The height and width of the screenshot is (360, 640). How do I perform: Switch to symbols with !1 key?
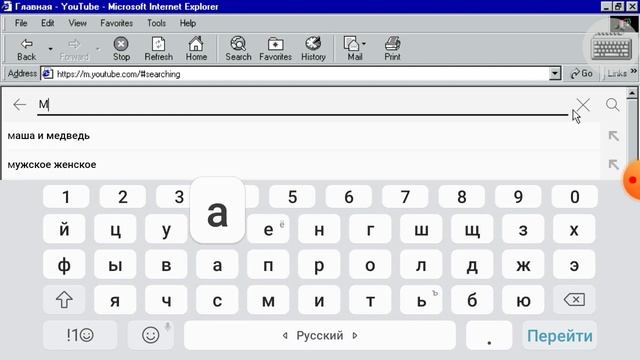[x=80, y=335]
